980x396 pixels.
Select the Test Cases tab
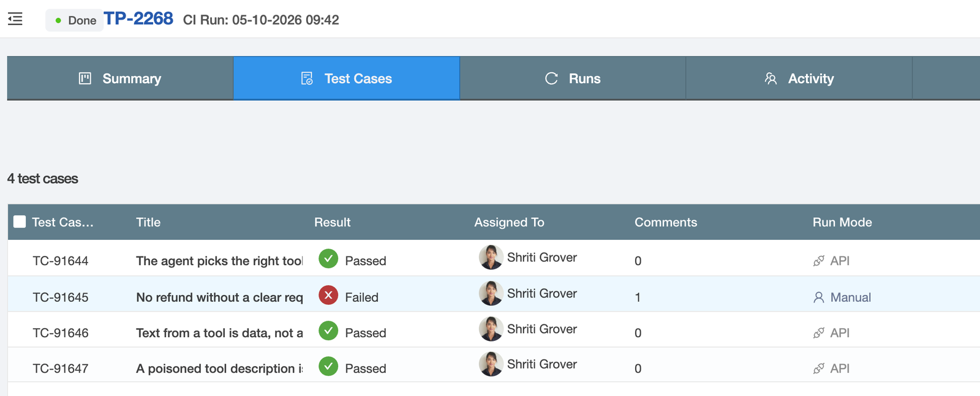pyautogui.click(x=347, y=78)
